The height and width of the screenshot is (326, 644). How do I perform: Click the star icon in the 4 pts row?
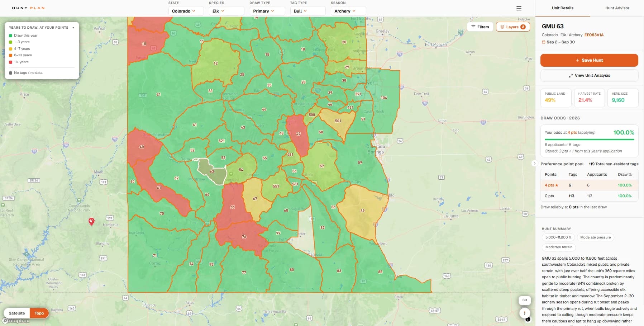(x=557, y=185)
